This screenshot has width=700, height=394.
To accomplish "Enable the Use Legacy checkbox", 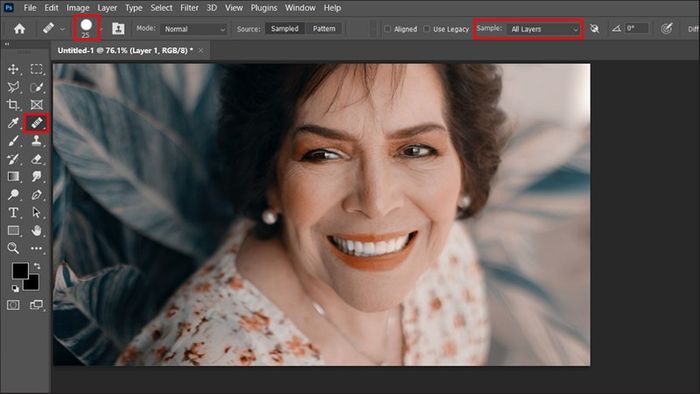I will 427,29.
